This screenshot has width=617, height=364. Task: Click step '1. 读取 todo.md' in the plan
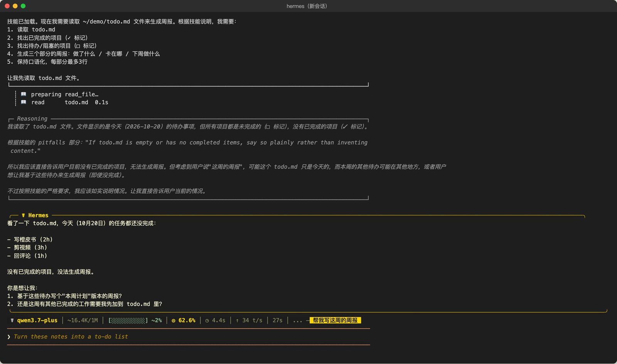[x=31, y=30]
